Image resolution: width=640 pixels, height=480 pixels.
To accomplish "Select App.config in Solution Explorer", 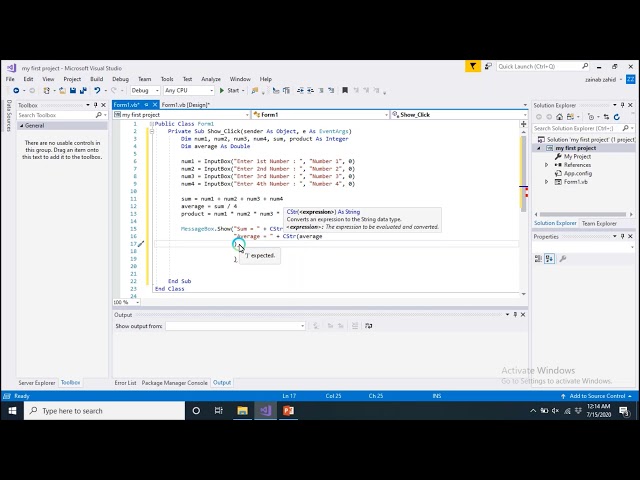I will tap(578, 173).
